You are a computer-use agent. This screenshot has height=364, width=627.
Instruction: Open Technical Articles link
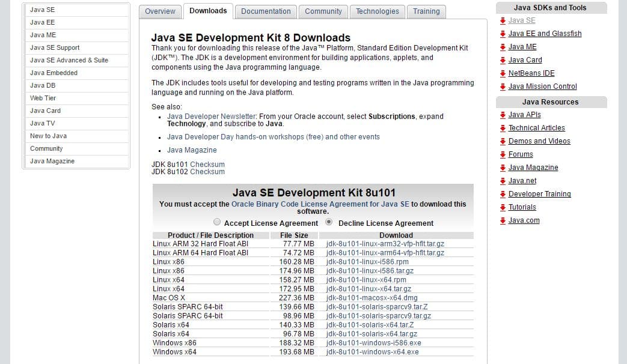coord(536,129)
